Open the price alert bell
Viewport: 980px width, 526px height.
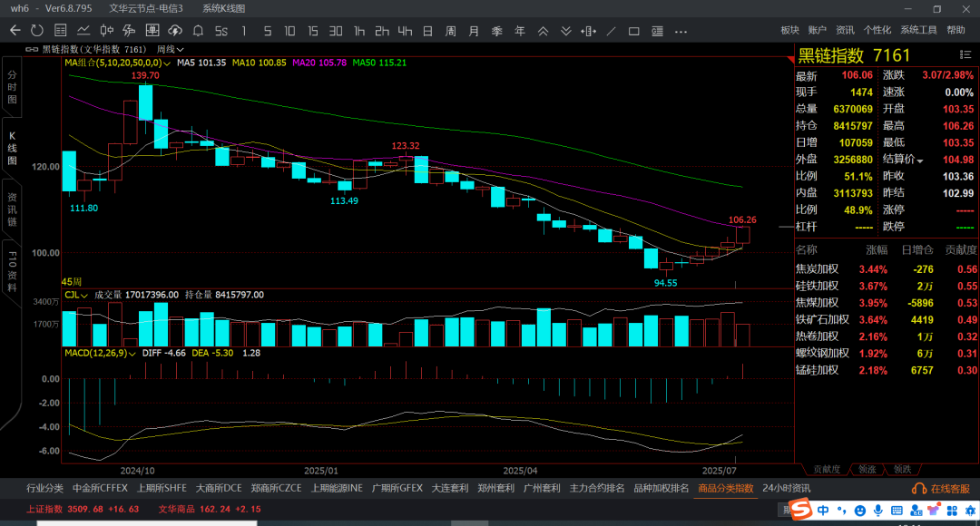198,31
